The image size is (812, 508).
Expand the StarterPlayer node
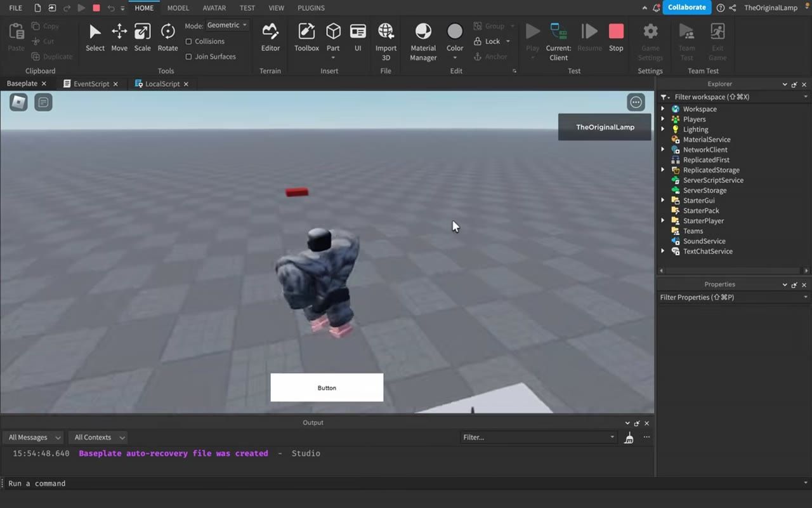663,221
